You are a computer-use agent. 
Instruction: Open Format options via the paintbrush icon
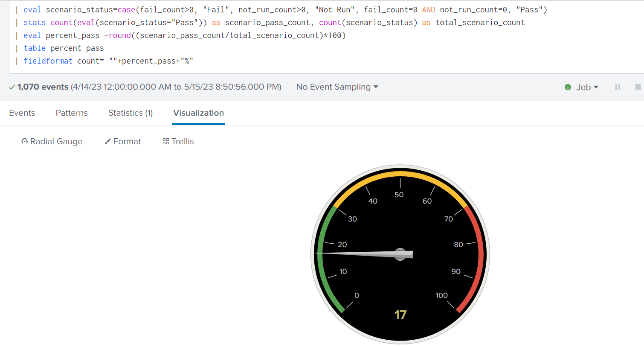pos(107,141)
